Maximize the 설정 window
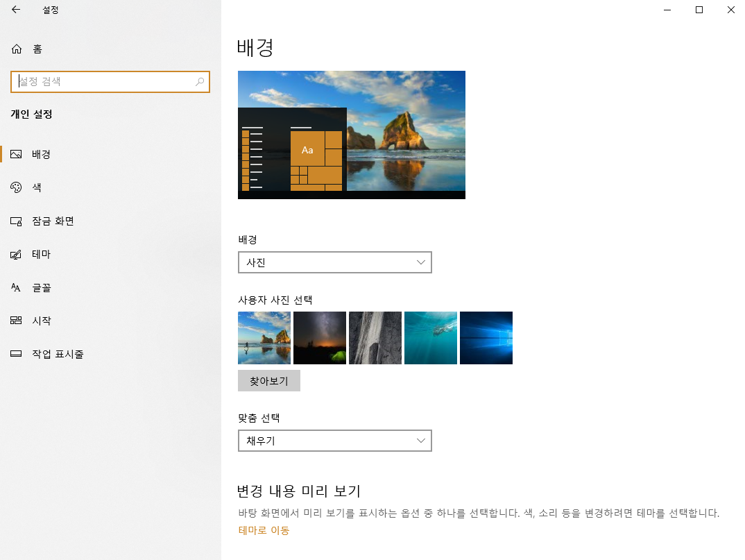The height and width of the screenshot is (560, 745). [x=699, y=10]
